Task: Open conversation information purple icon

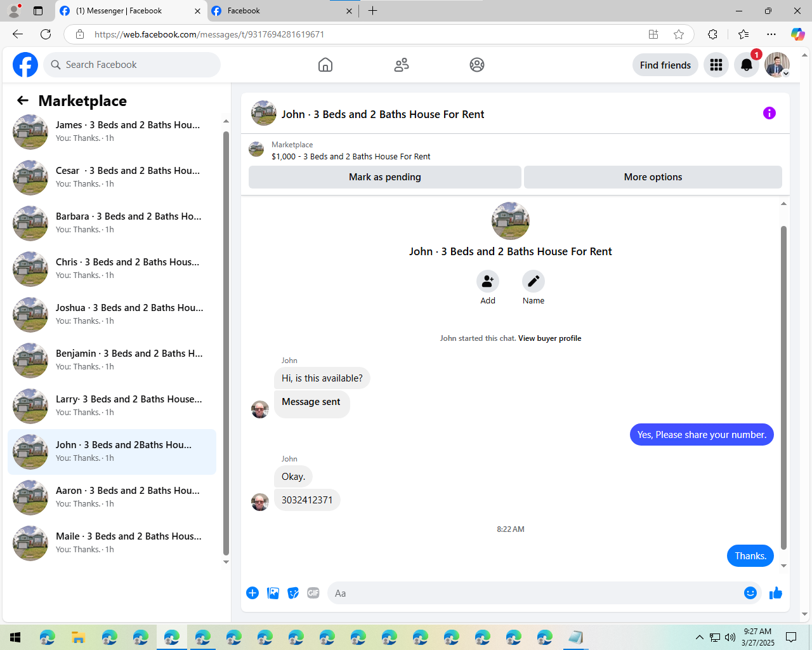Action: (769, 113)
